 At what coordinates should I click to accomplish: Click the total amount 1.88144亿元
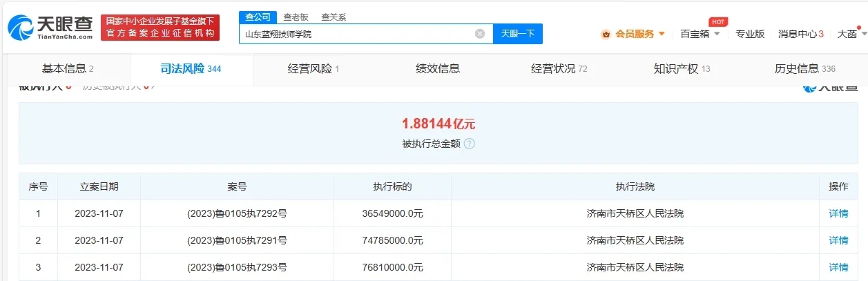click(438, 124)
